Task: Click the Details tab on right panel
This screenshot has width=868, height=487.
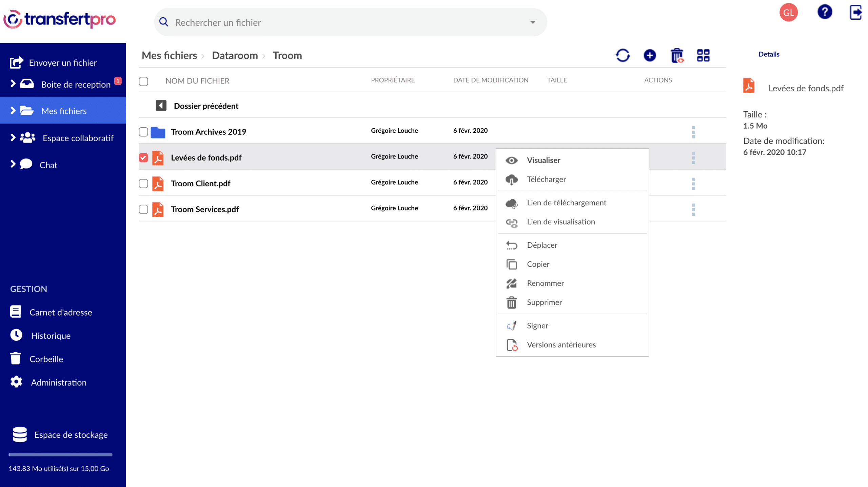Action: tap(769, 54)
